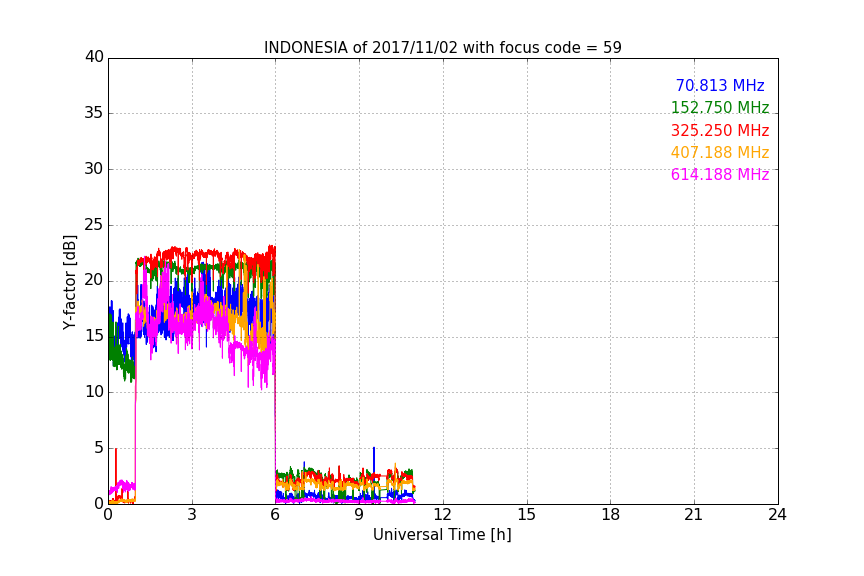Viewport: 864px width, 576px height.
Task: Click the y-axis tick value 25
Action: point(94,224)
